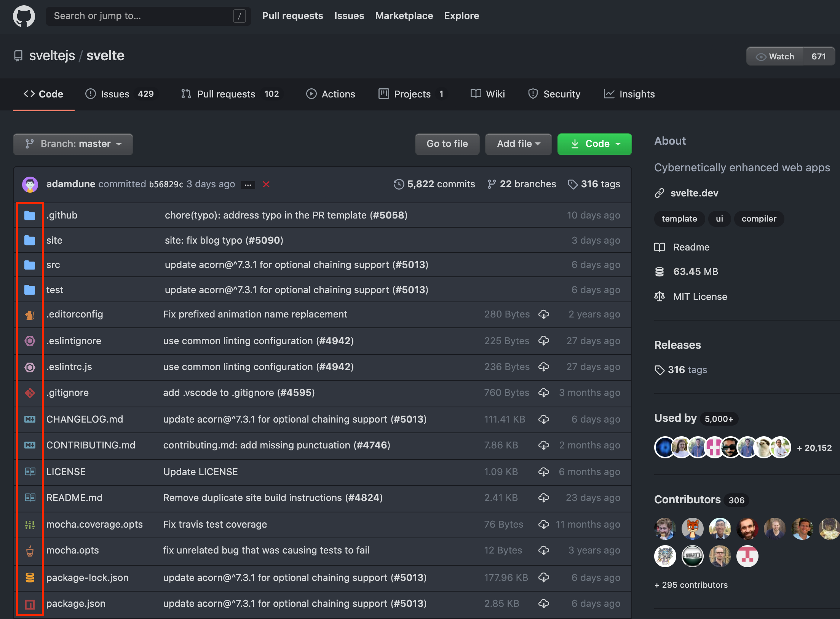Click the .github folder icon
840x619 pixels.
click(30, 215)
